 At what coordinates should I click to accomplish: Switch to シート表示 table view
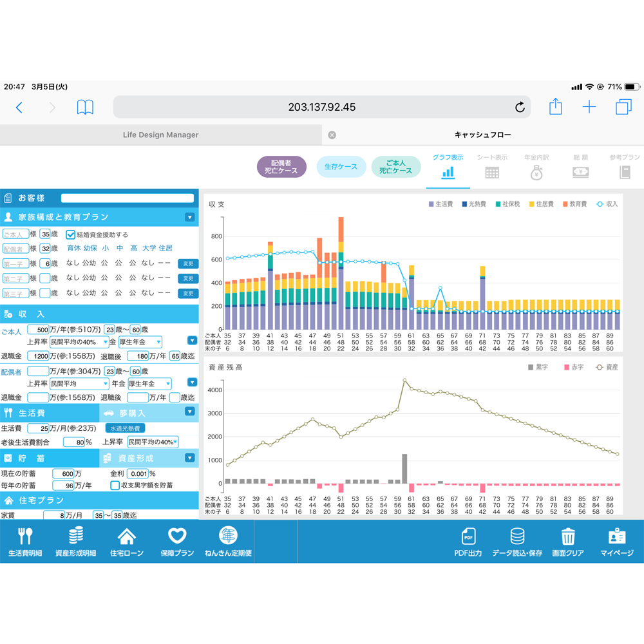(x=492, y=167)
